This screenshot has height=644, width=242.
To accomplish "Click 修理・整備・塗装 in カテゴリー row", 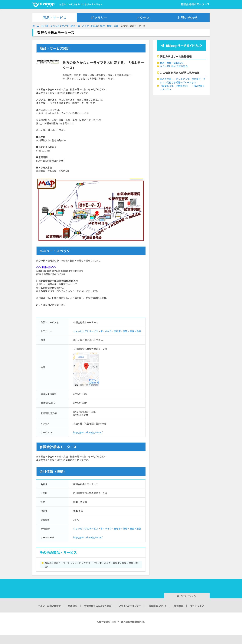I will coord(132,331).
